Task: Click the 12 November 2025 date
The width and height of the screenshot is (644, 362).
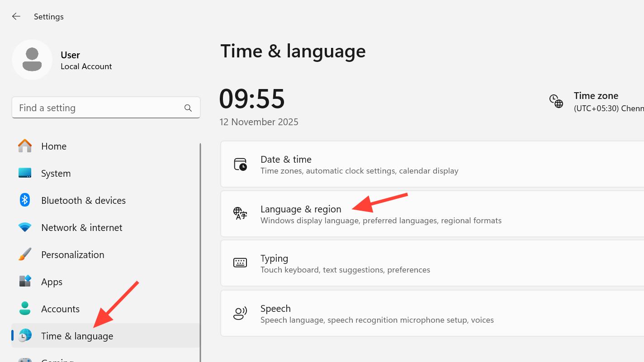Action: tap(259, 122)
